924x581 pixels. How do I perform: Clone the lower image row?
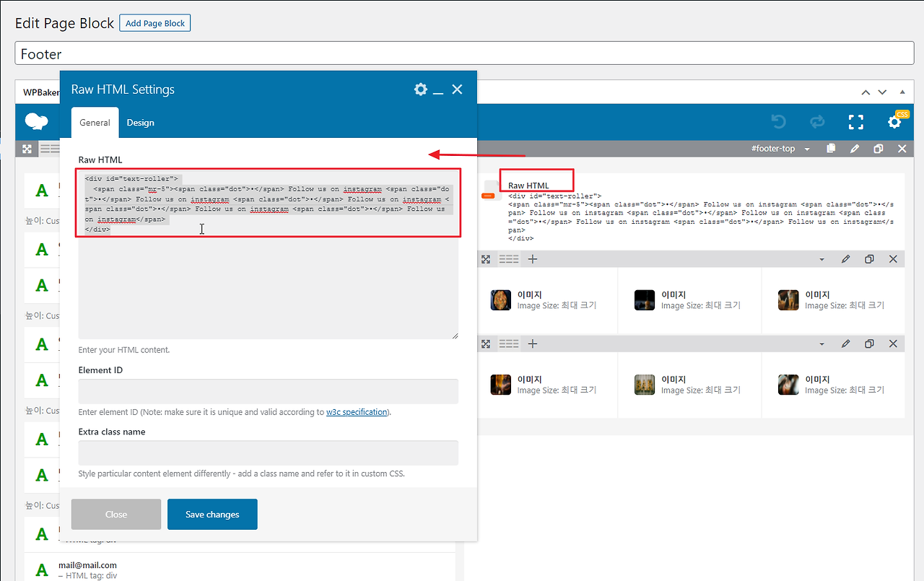coord(869,344)
